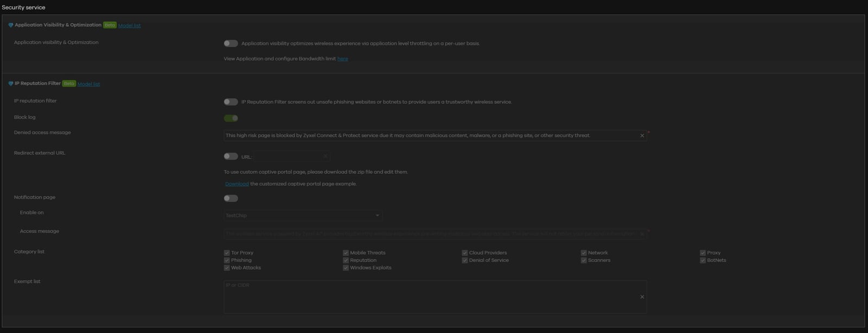Screen dimensions: 868x333
Task: Turn on the Notification page toggle
Action: click(231, 199)
